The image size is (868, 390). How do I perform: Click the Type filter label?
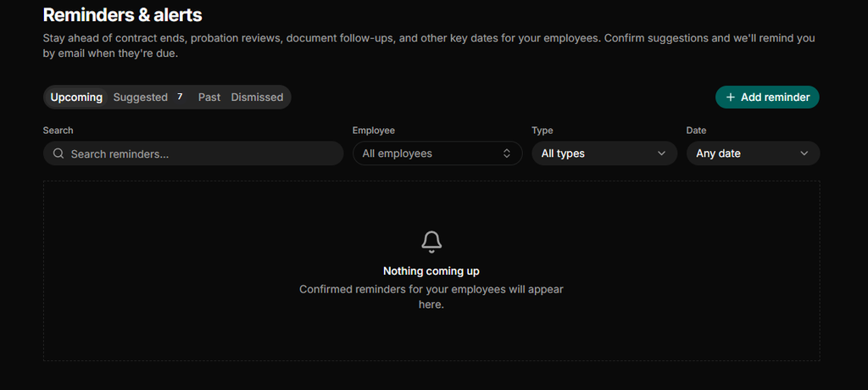coord(542,131)
